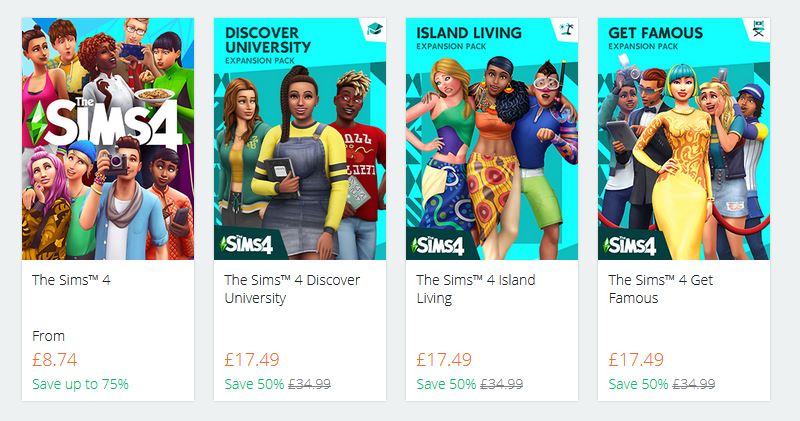Open the Get Famous cover image
800x421 pixels.
tap(684, 139)
